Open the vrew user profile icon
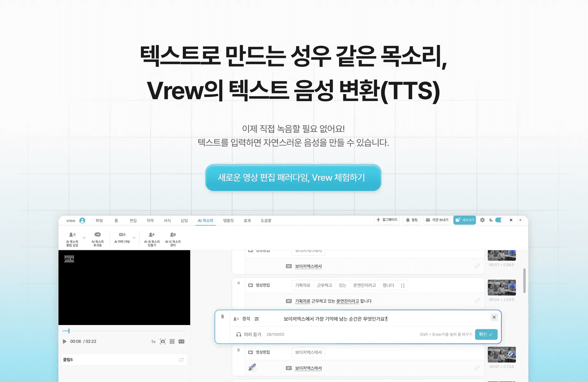588x382 pixels. [82, 220]
